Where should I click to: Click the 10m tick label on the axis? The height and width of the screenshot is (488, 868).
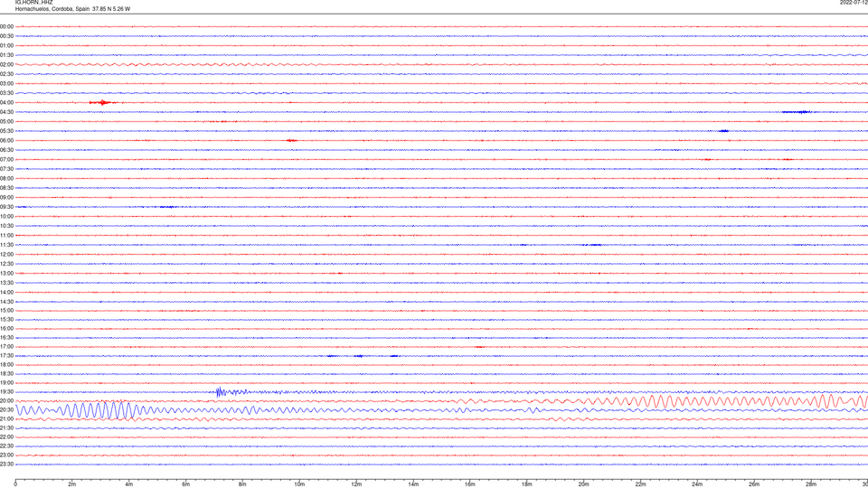(x=299, y=484)
